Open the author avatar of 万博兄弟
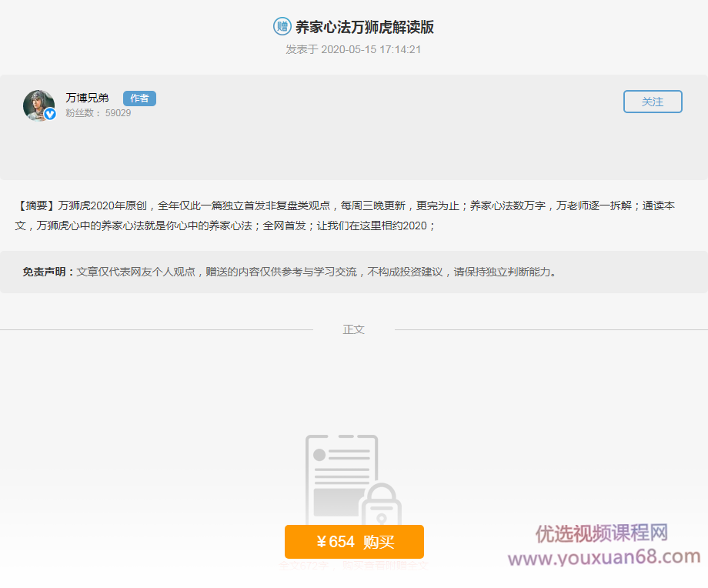 38,105
